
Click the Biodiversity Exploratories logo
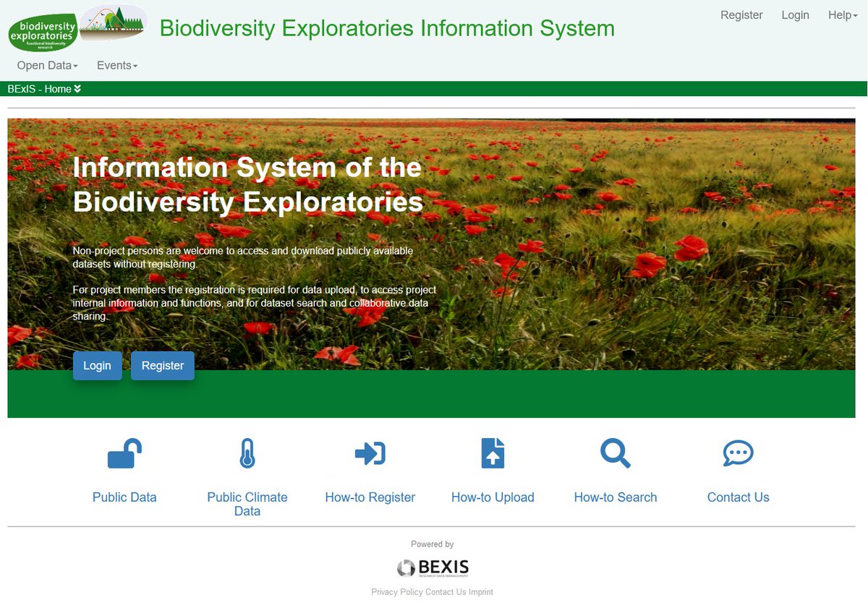[x=43, y=33]
